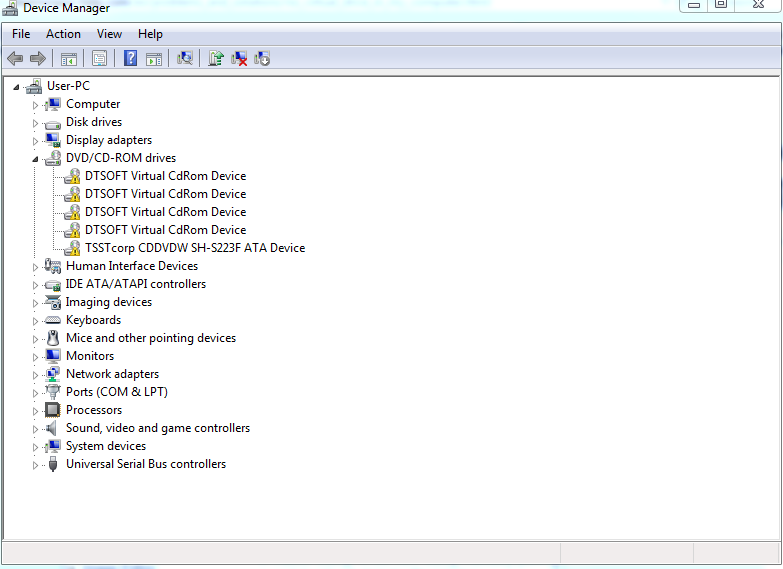Toggle the Show/Hide Console Tree icon
Image resolution: width=783 pixels, height=569 pixels.
69,59
